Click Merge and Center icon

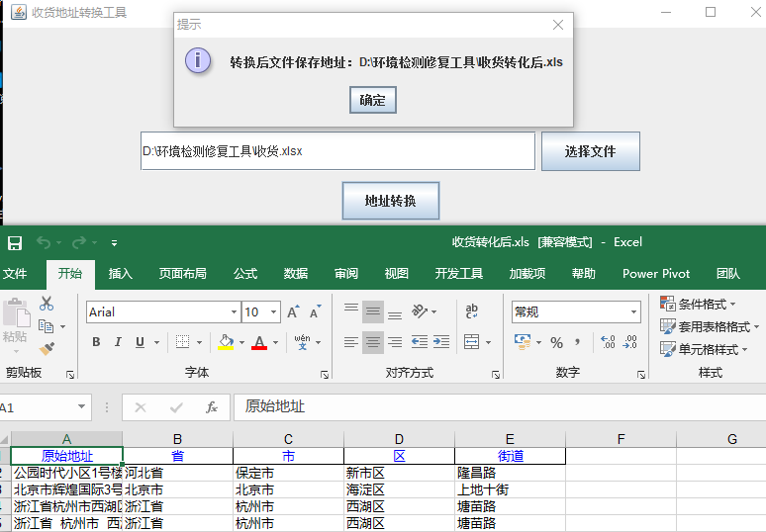(472, 342)
